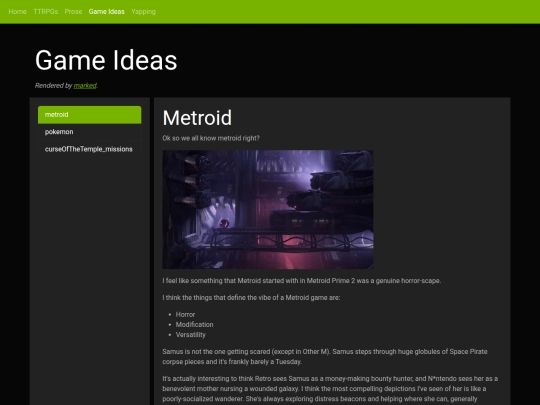This screenshot has width=540, height=405.
Task: Go to the Home nav link
Action: click(x=17, y=12)
